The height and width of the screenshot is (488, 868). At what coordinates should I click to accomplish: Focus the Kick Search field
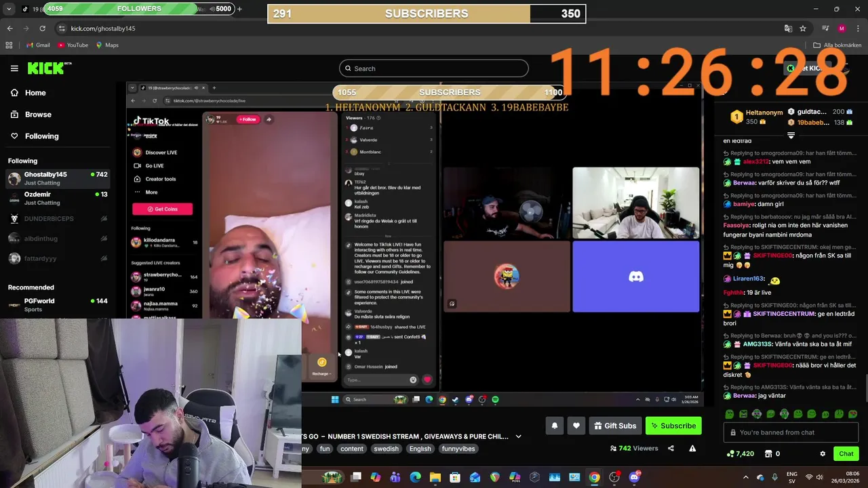(x=434, y=68)
